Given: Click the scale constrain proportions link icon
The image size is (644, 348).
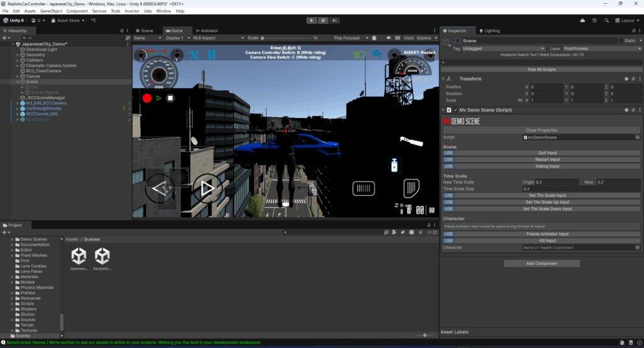Looking at the screenshot, I should (x=520, y=100).
